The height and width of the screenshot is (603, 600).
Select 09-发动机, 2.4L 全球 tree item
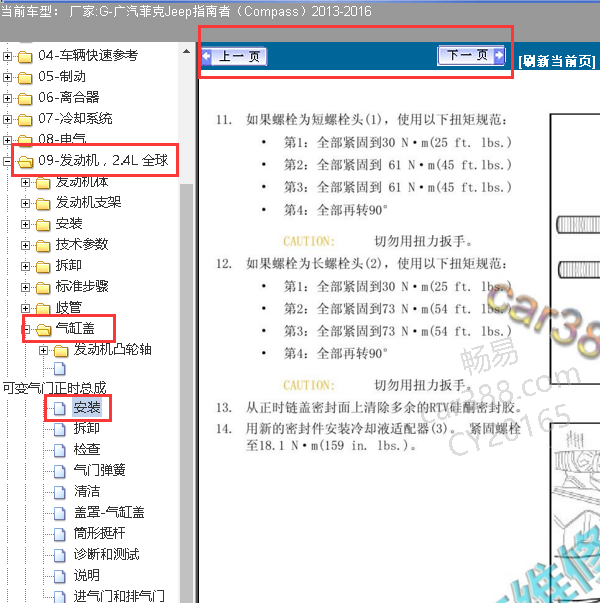tap(103, 160)
